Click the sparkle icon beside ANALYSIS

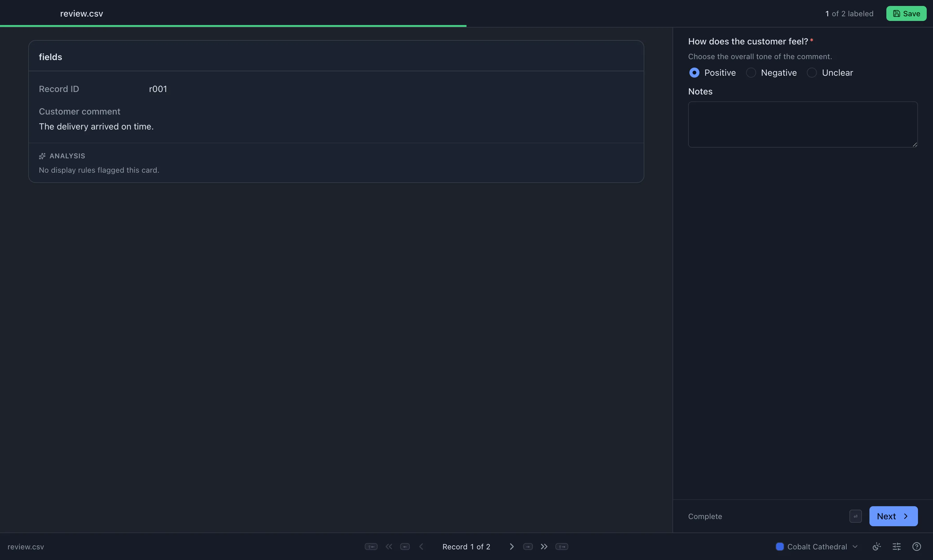(x=42, y=156)
